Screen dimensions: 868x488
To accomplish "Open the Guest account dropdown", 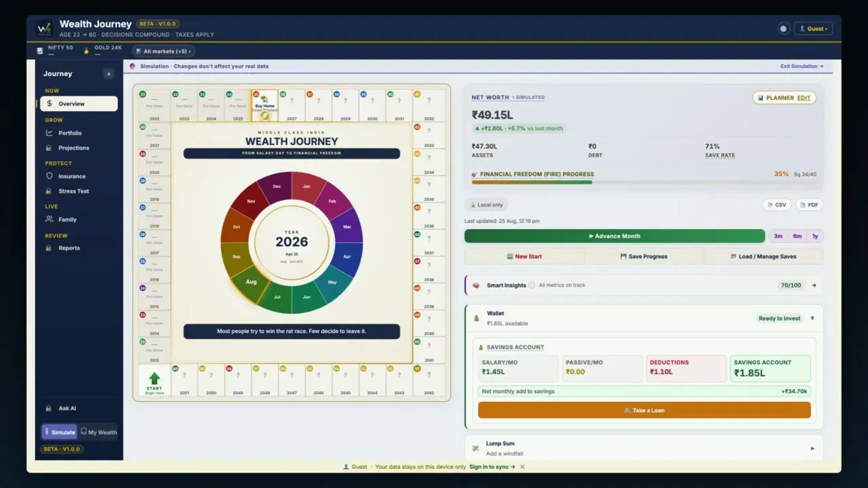I will (x=813, y=28).
